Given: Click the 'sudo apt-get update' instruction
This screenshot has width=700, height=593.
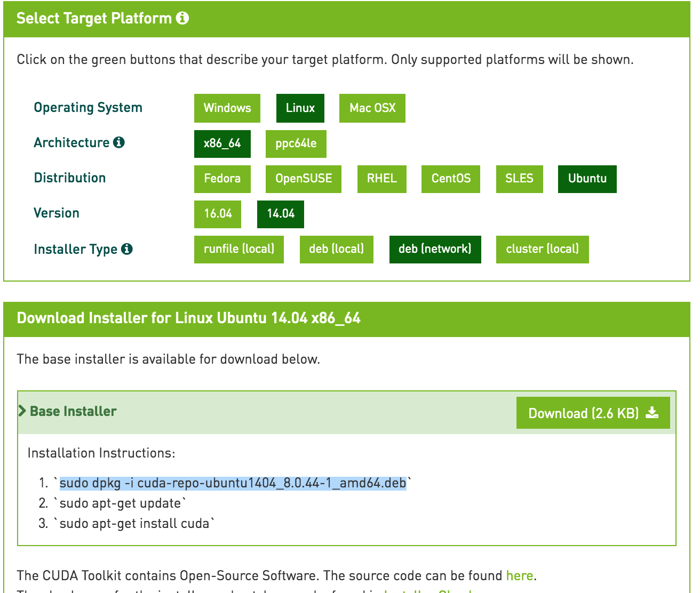Looking at the screenshot, I should (120, 503).
